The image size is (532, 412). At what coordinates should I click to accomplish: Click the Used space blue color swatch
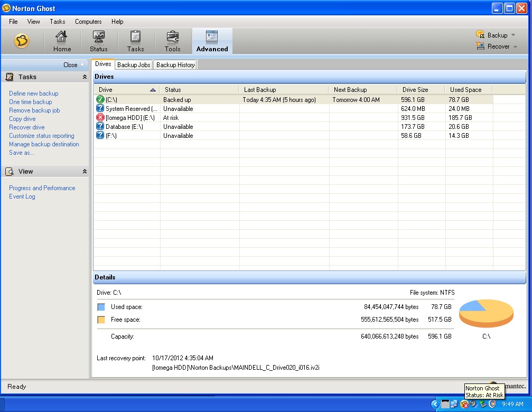pos(101,307)
